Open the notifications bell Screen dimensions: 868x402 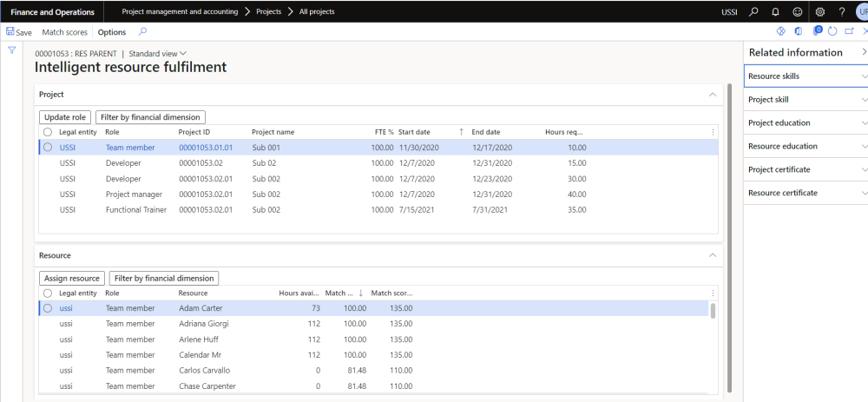tap(774, 11)
